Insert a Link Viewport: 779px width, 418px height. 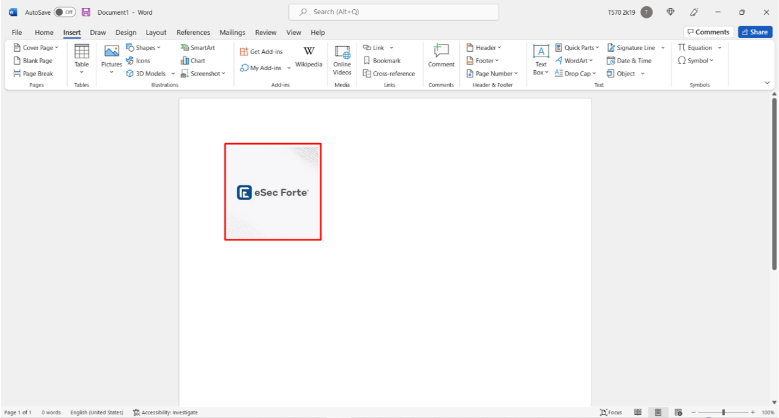point(374,48)
